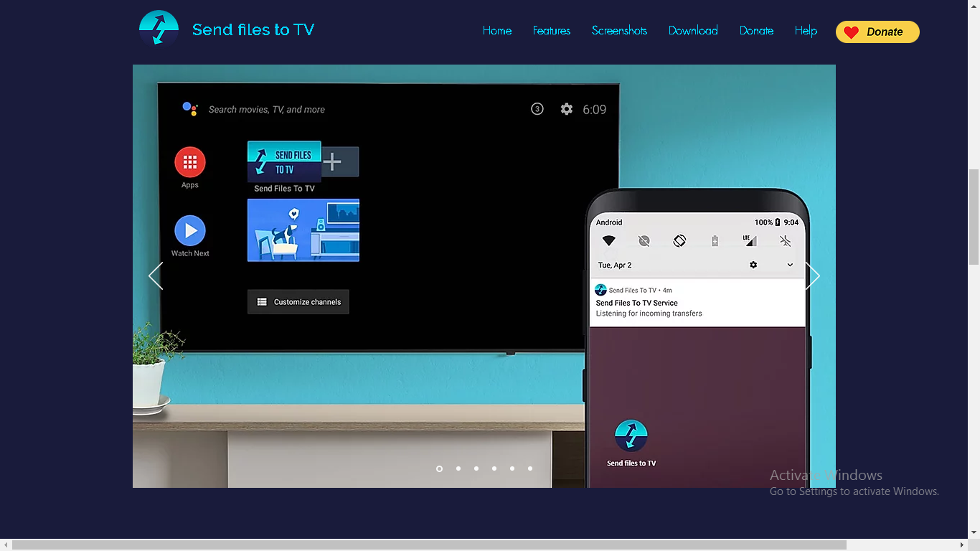Go to the Features section
980x551 pixels.
(551, 31)
